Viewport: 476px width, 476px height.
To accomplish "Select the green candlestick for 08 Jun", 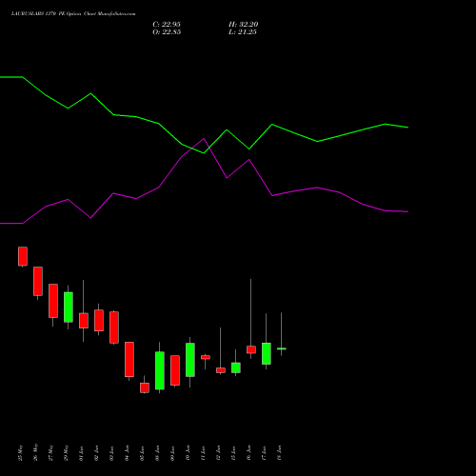I will 160,370.
